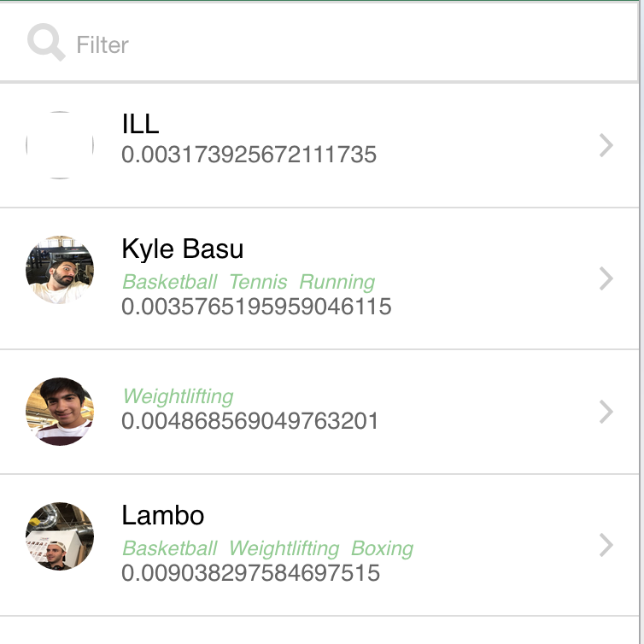Tap Kyle Basu's Basketball tag
The height and width of the screenshot is (644, 644).
point(170,282)
